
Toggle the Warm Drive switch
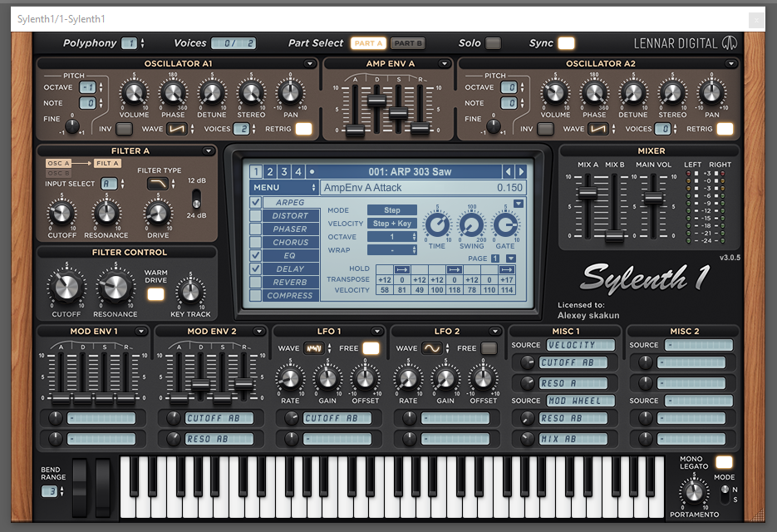(155, 294)
